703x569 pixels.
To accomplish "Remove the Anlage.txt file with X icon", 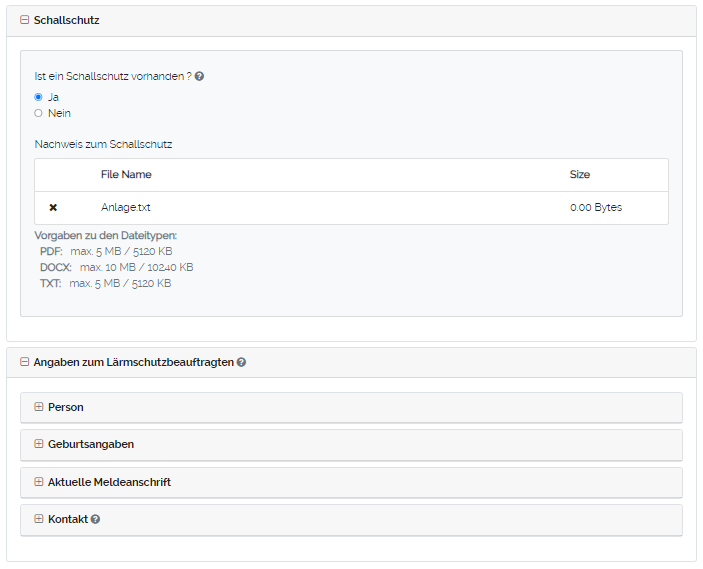I will [53, 208].
